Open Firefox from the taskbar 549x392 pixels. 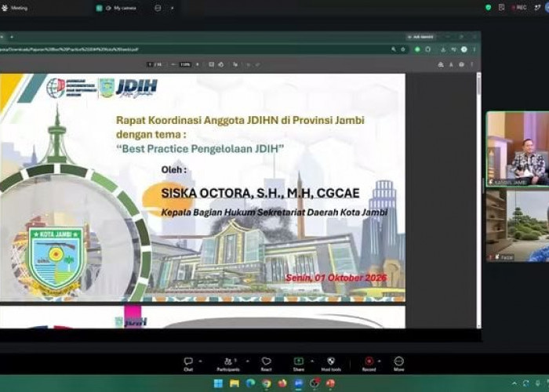(x=282, y=383)
